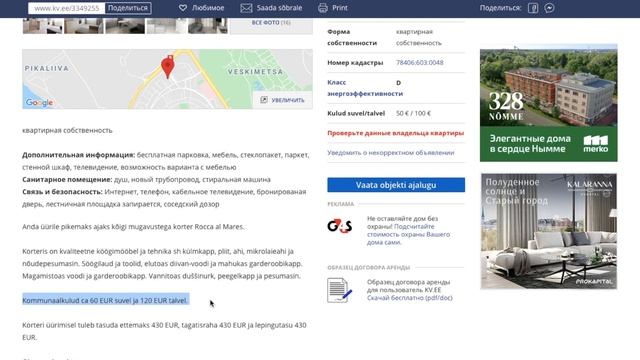
Task: Click the Korteri üürimisel tuleb tasuda paragraph
Action: (164, 331)
